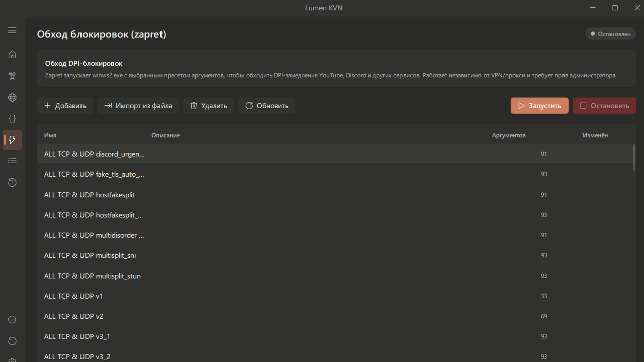
Task: Click the Обход DPI-блокировок heading
Action: 84,64
